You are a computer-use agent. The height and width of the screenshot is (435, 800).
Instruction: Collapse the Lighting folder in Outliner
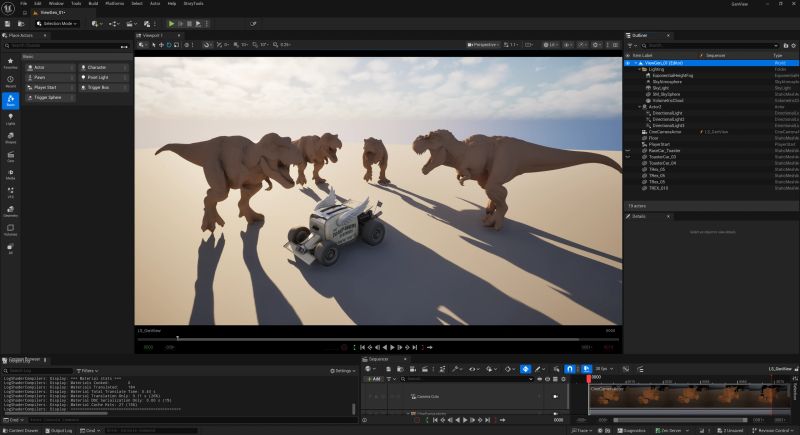tap(641, 69)
